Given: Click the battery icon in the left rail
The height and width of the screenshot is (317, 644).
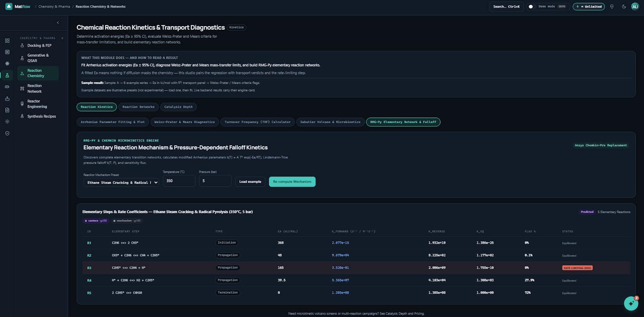Looking at the screenshot, I should [7, 87].
